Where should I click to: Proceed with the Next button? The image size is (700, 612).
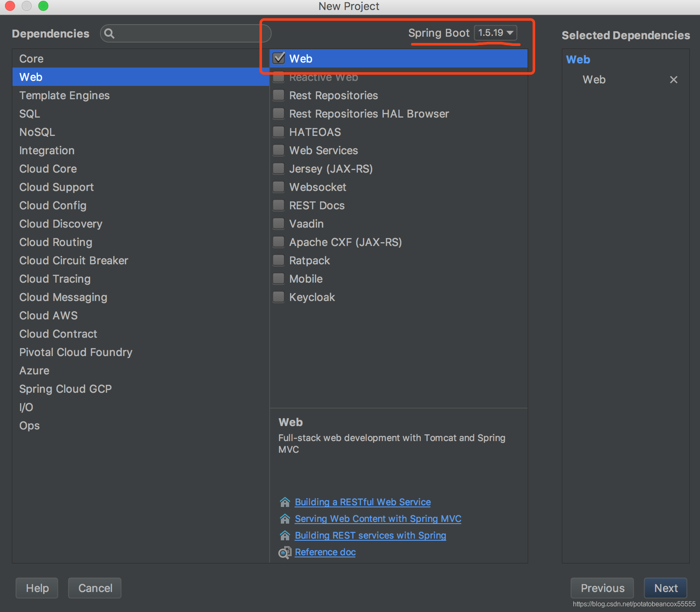click(x=665, y=588)
